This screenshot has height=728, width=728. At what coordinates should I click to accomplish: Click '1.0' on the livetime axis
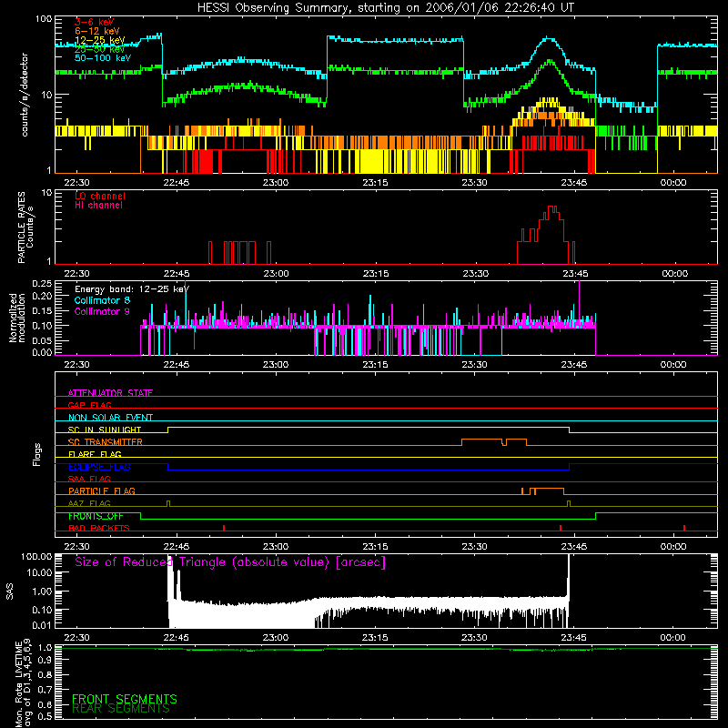pos(45,647)
